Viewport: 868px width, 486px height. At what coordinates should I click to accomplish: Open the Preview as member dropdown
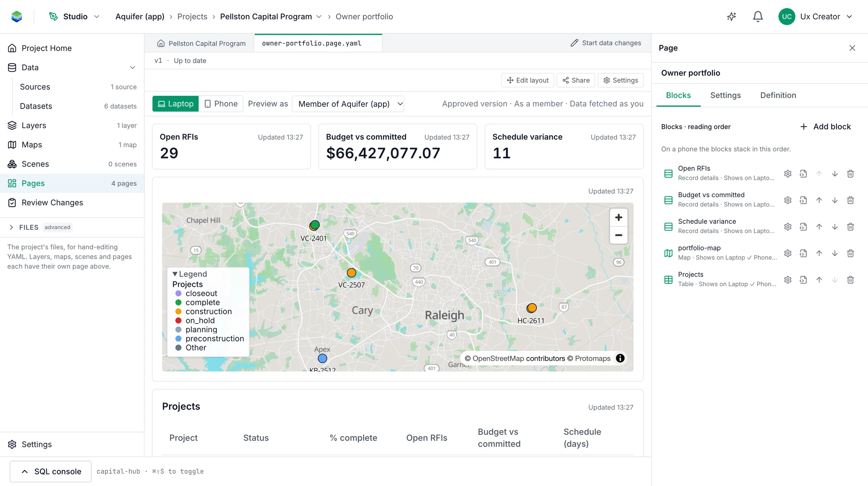[x=348, y=104]
